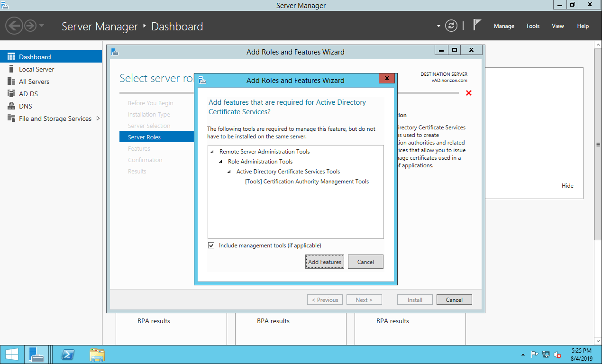Screen dimensions: 602x364
Task: Open File Explorer from taskbar
Action: coord(97,355)
